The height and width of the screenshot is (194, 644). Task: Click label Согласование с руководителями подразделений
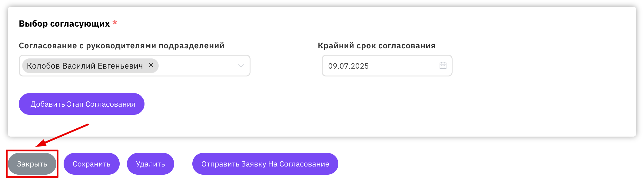[x=121, y=46]
